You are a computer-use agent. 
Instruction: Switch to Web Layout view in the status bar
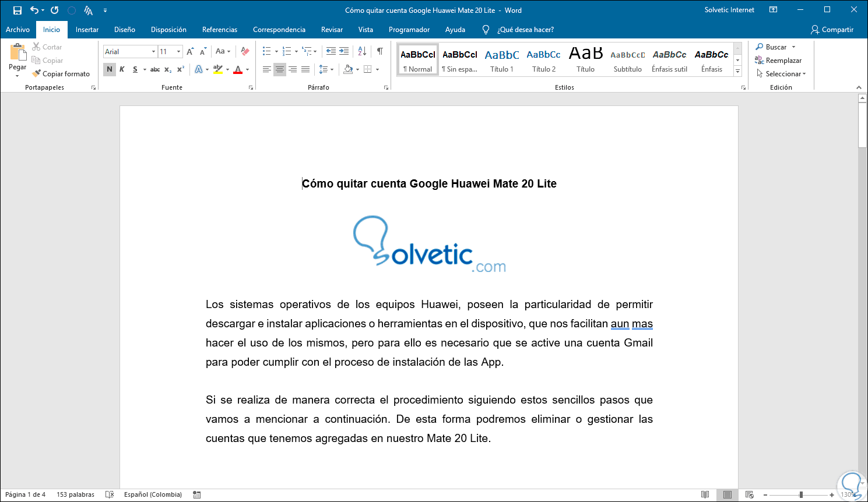(750, 494)
